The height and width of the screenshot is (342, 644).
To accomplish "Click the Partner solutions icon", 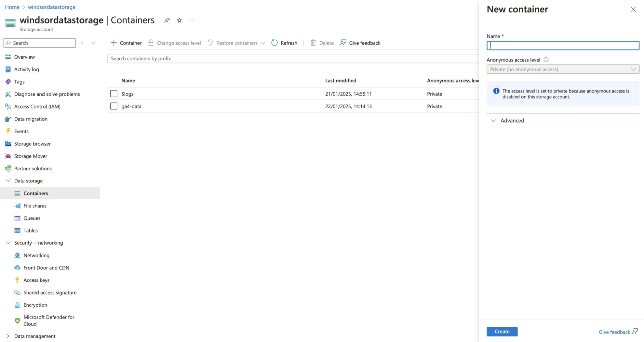I will point(8,168).
